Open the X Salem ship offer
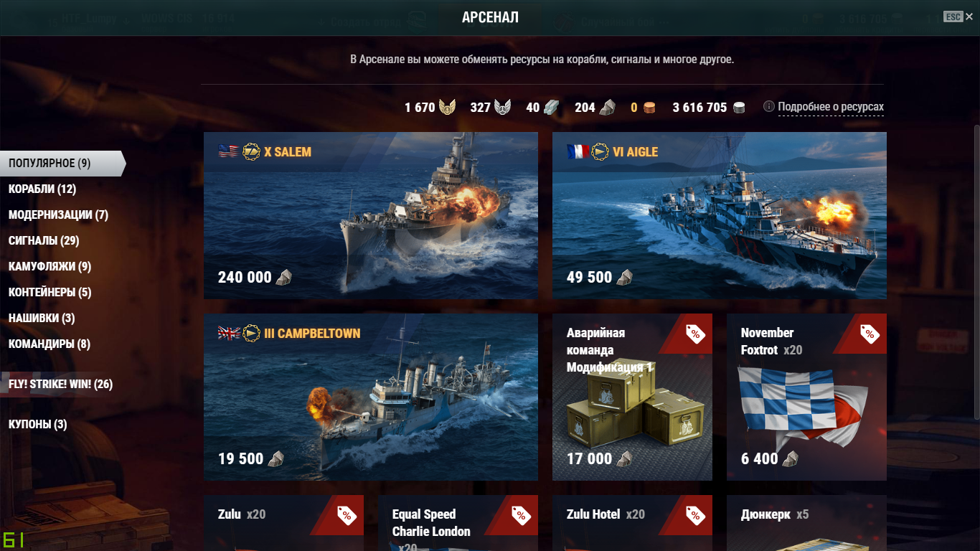Image resolution: width=980 pixels, height=551 pixels. tap(371, 215)
